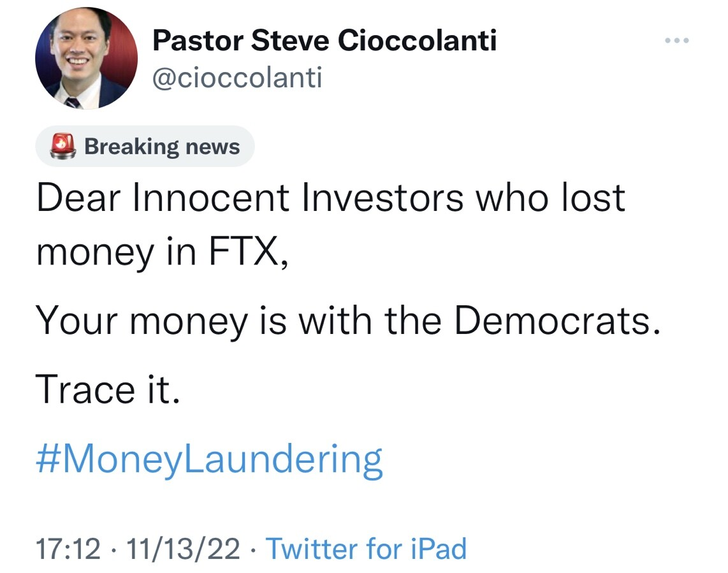728x573 pixels.
Task: Open the #MoneyLaundering hashtag
Action: click(209, 459)
